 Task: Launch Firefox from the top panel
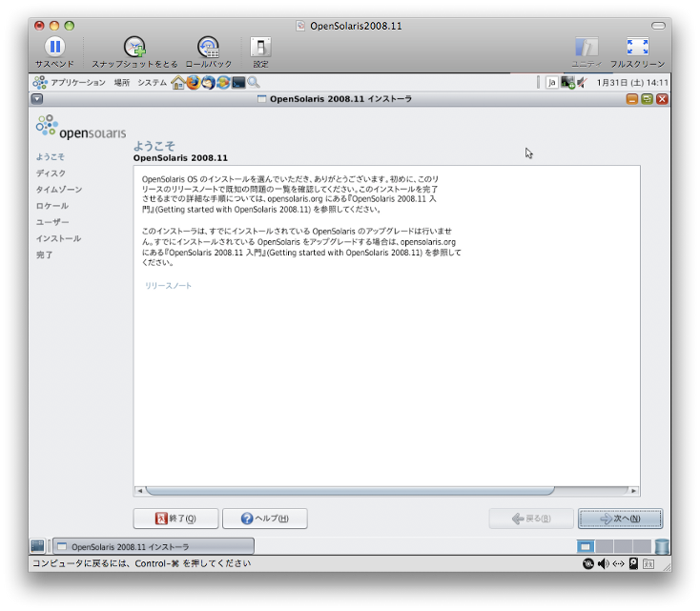pos(193,83)
